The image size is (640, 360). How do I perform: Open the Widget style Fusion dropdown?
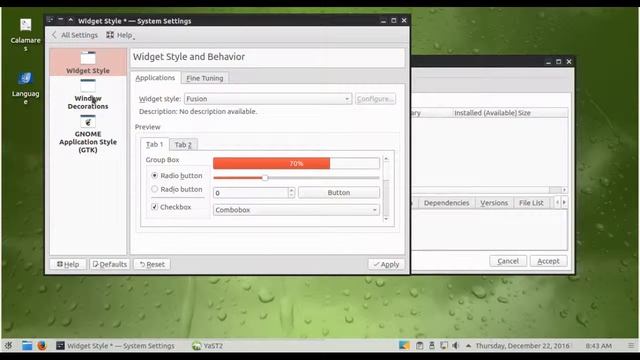coord(268,99)
